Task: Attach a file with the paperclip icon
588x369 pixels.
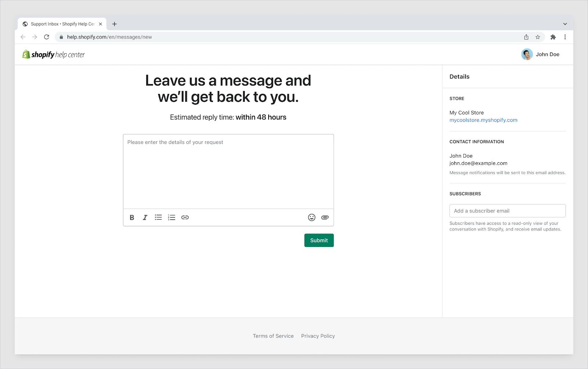Action: [325, 217]
